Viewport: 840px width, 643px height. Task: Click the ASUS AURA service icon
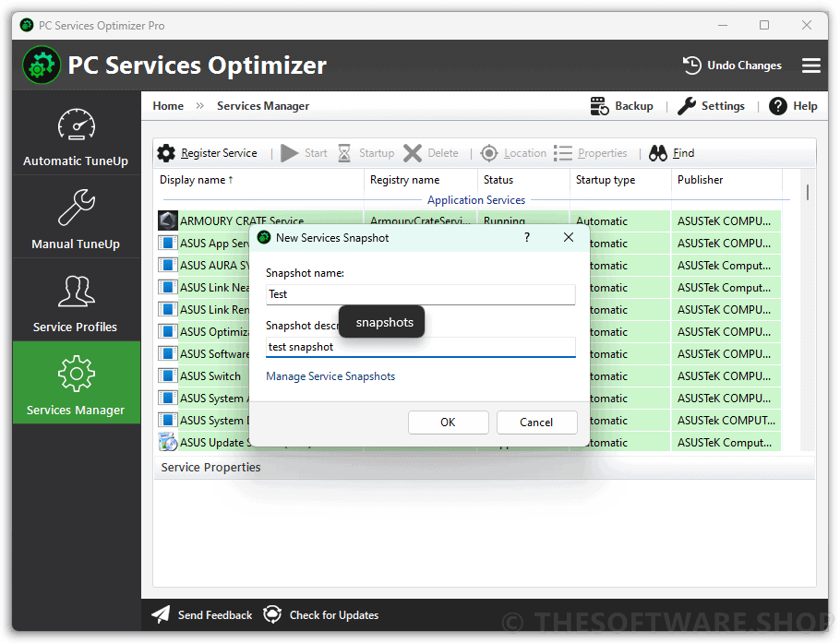(168, 265)
